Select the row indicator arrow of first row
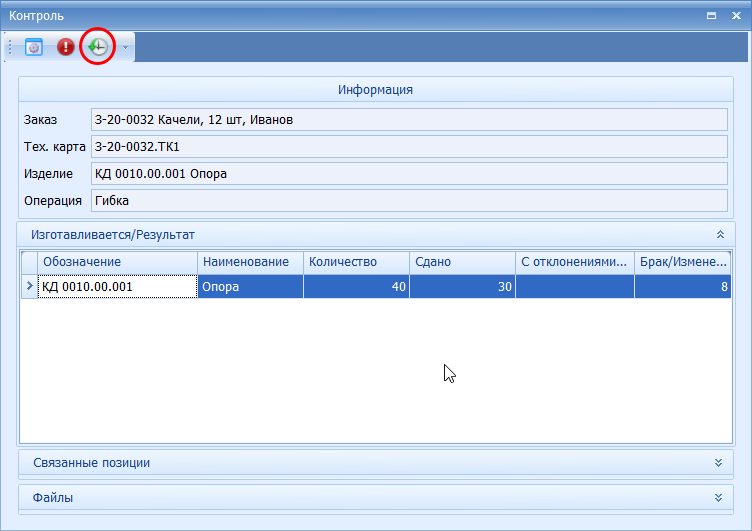This screenshot has height=531, width=752. tap(29, 286)
